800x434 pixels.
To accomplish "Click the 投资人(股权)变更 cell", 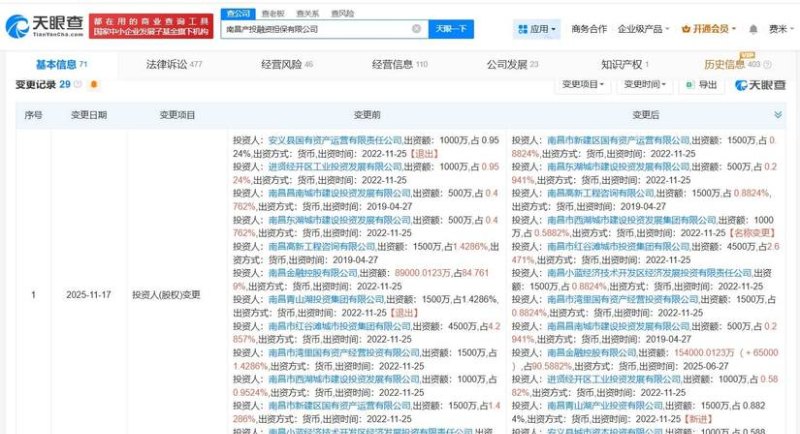I will coord(166,295).
